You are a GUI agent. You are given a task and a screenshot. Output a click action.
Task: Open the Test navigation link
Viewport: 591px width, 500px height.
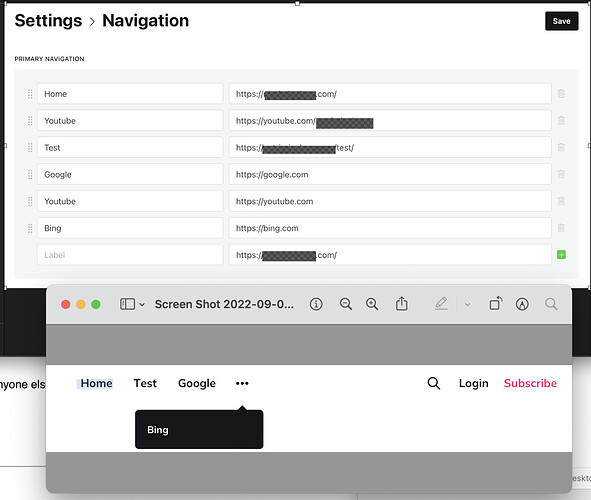145,383
